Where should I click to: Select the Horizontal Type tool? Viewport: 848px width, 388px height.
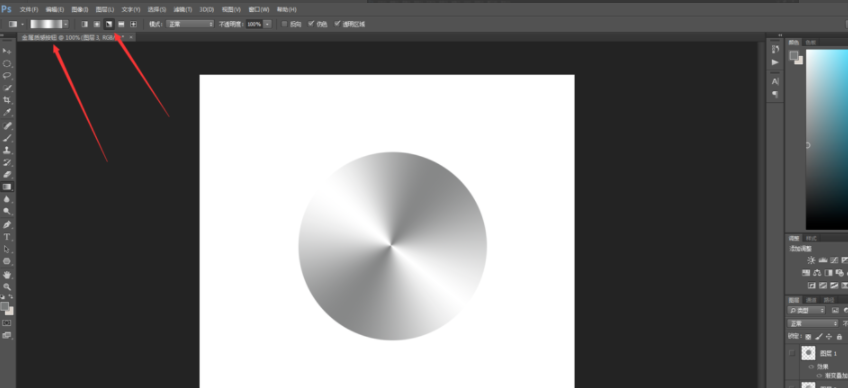click(x=7, y=237)
